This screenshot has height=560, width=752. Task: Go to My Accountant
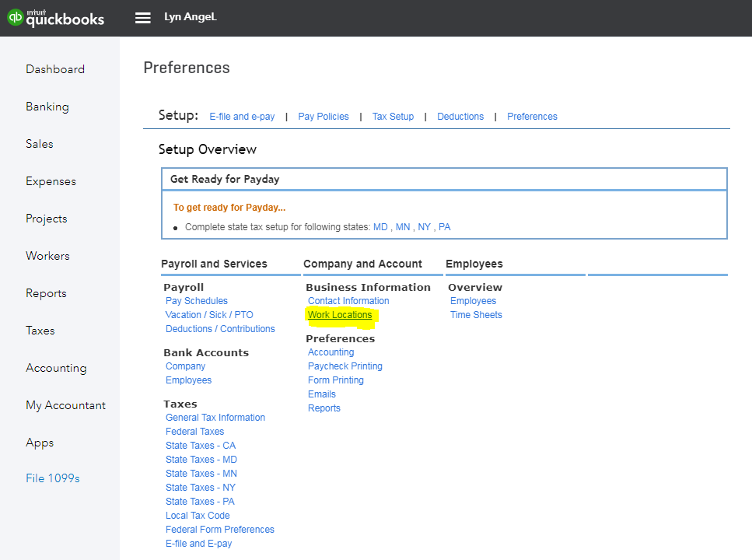click(65, 404)
